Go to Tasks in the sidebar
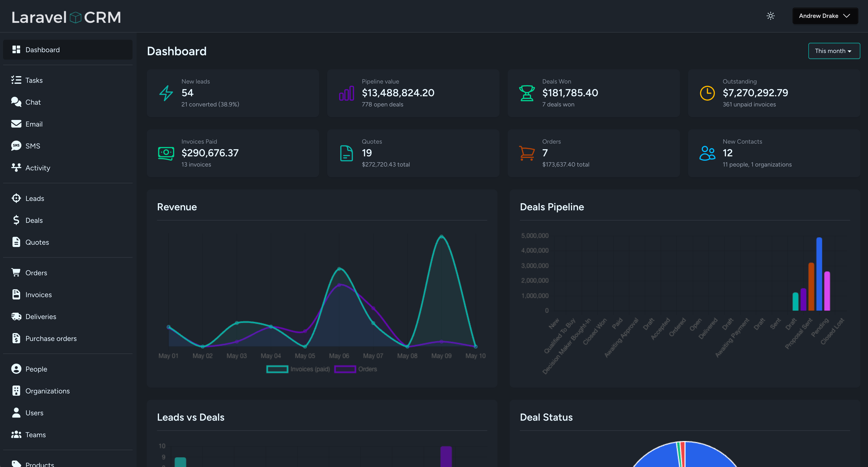The height and width of the screenshot is (467, 868). coord(68,80)
